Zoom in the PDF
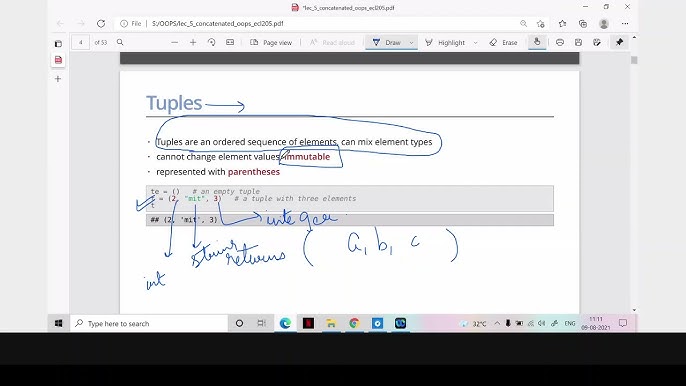The height and width of the screenshot is (386, 686). tap(193, 42)
